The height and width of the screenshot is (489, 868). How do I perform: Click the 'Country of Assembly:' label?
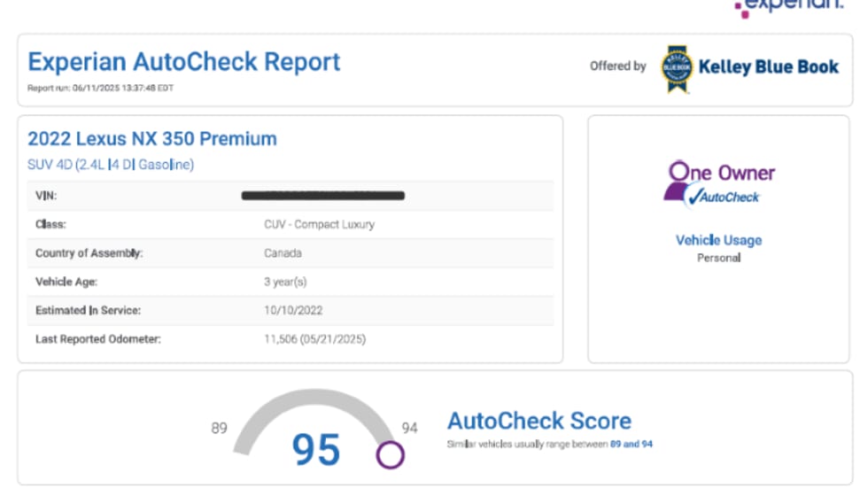click(89, 253)
